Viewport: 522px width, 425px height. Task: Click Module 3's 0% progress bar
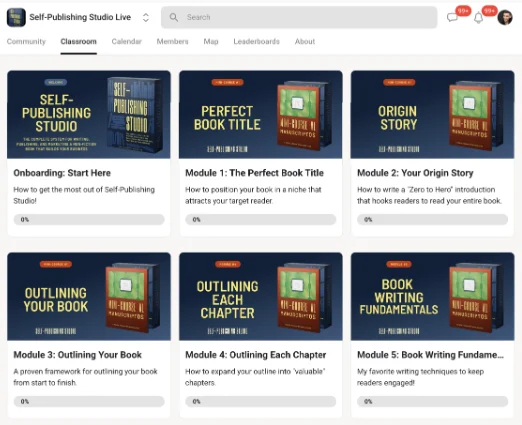coord(89,402)
